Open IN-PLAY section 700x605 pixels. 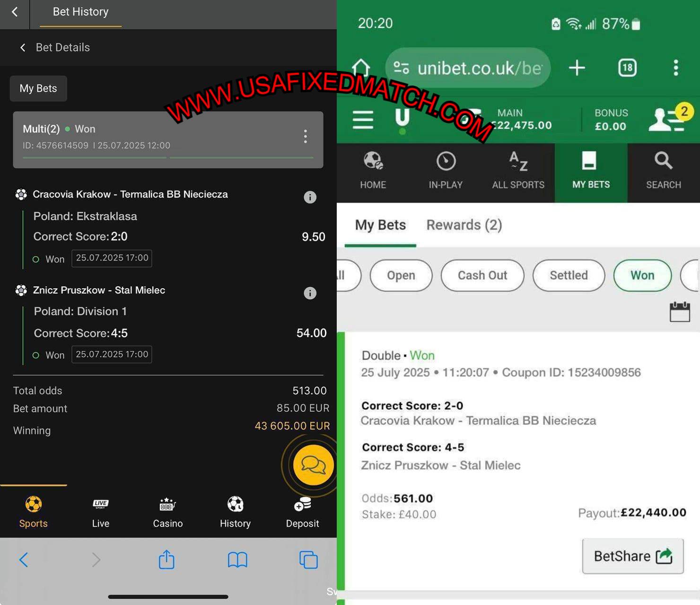[446, 171]
